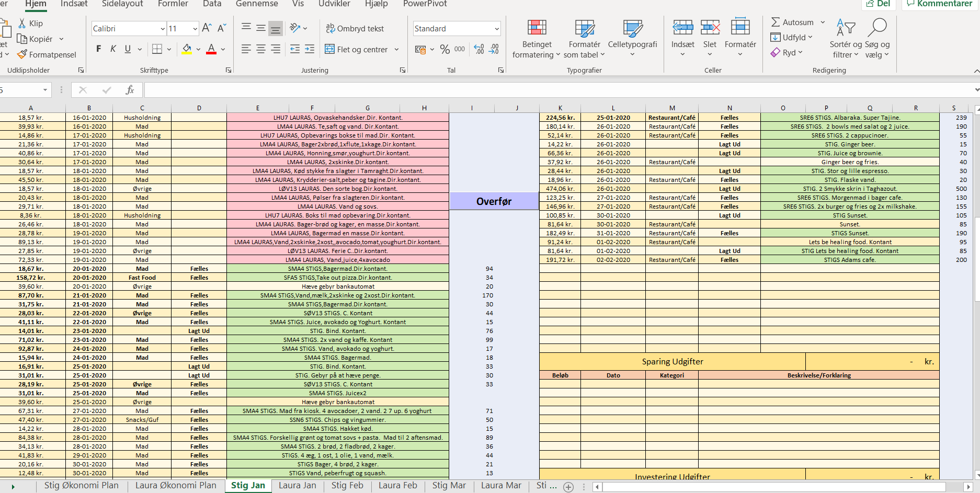
Task: Toggle bold formatting F
Action: click(98, 49)
